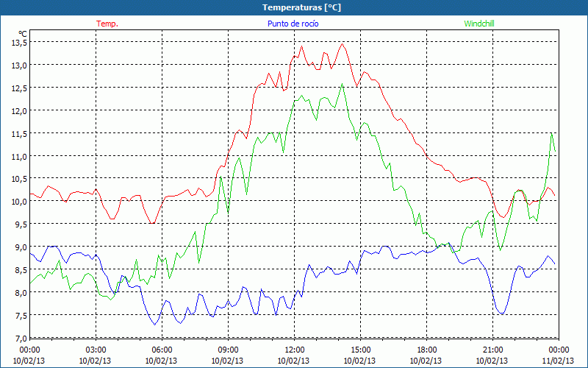This screenshot has height=368, width=588.
Task: Click the 13,5 y-axis value
Action: [20, 43]
